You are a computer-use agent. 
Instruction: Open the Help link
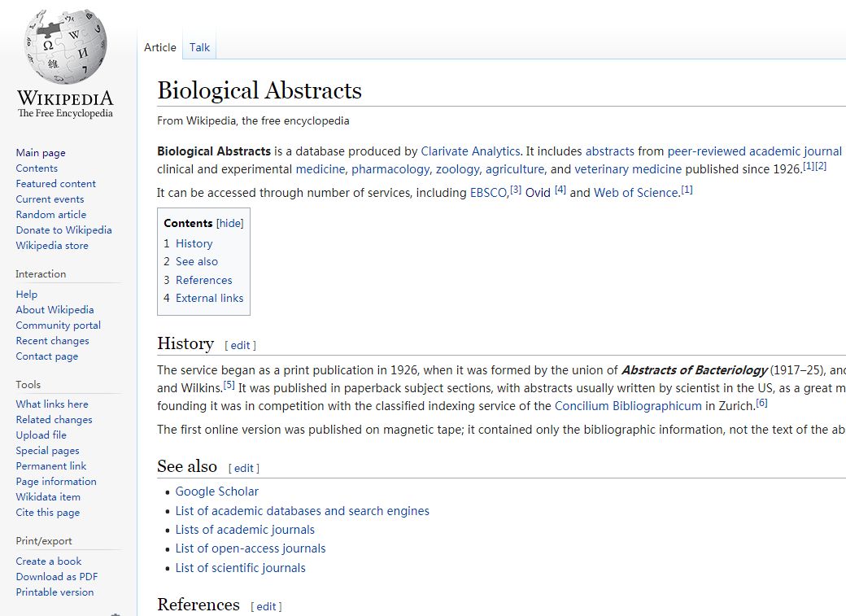coord(26,295)
